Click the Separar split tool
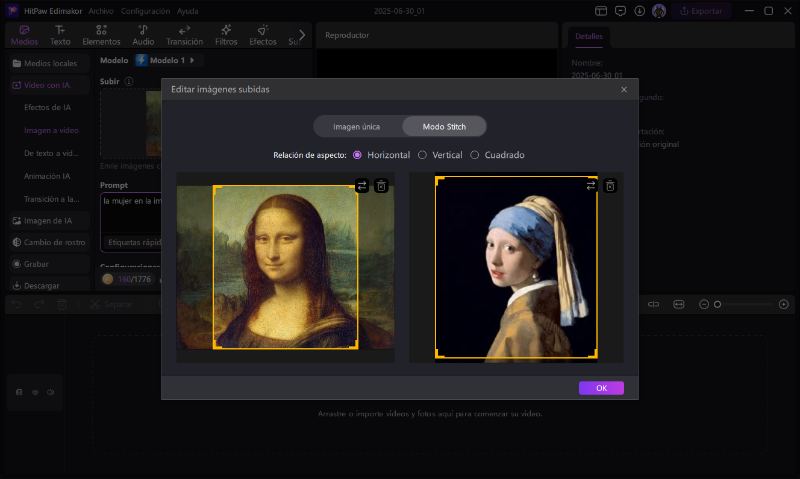 point(111,305)
